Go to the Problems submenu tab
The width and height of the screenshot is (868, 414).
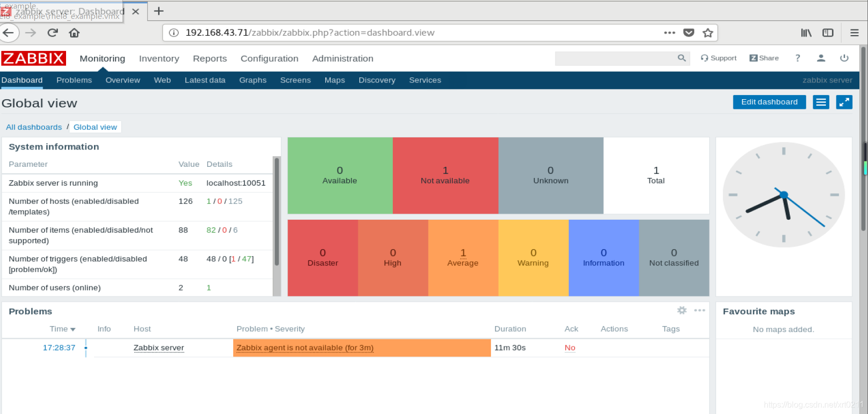74,80
